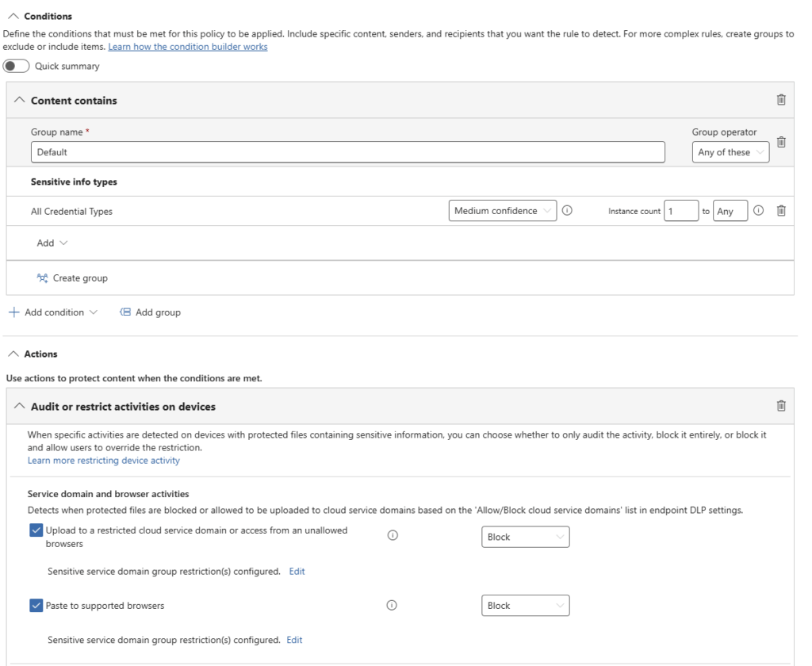812x666 pixels.
Task: Edit paste sensitive service domain restrictions
Action: [294, 640]
